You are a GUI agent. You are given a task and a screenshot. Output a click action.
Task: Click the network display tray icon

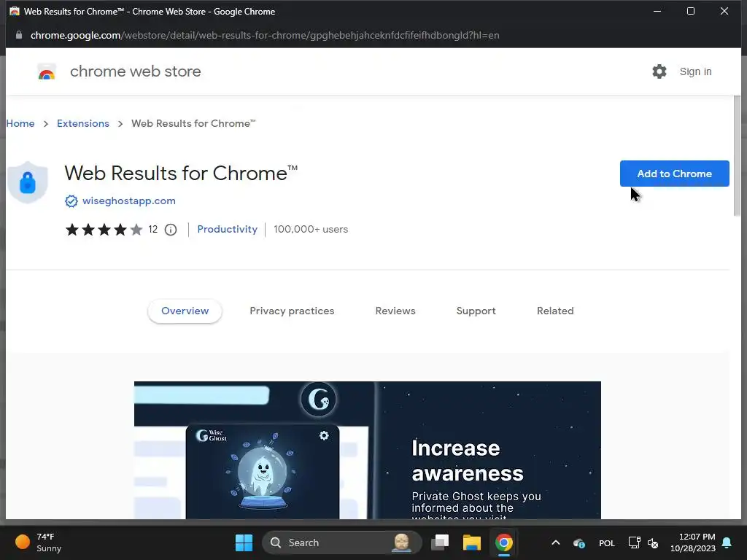634,542
